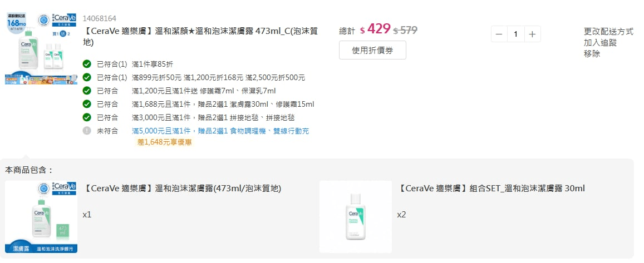
Task: Remove item with 移除 link
Action: 592,54
